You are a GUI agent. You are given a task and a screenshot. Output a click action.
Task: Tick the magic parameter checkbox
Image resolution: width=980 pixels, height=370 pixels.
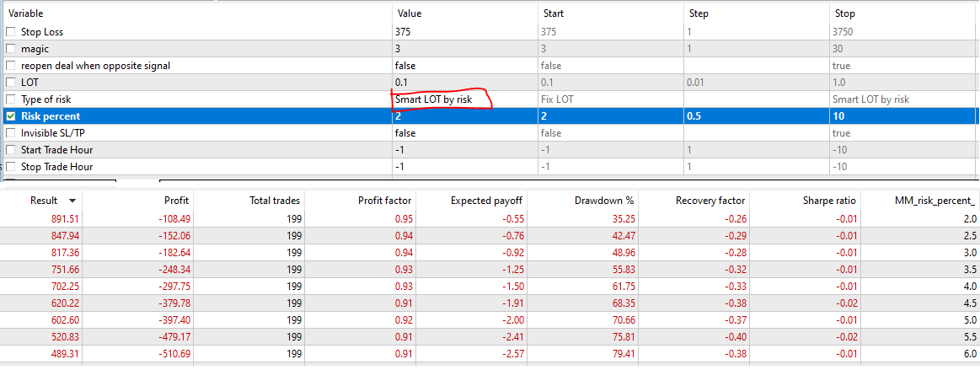(x=11, y=49)
